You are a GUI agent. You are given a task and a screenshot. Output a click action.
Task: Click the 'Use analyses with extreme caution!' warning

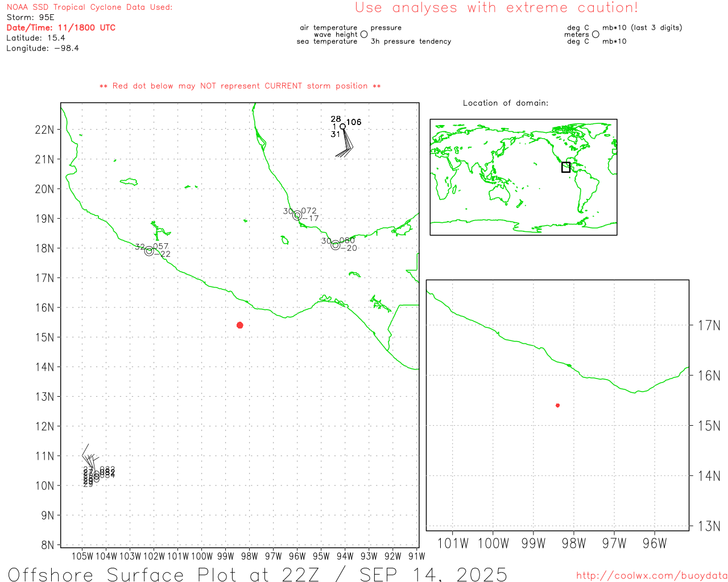pyautogui.click(x=497, y=8)
